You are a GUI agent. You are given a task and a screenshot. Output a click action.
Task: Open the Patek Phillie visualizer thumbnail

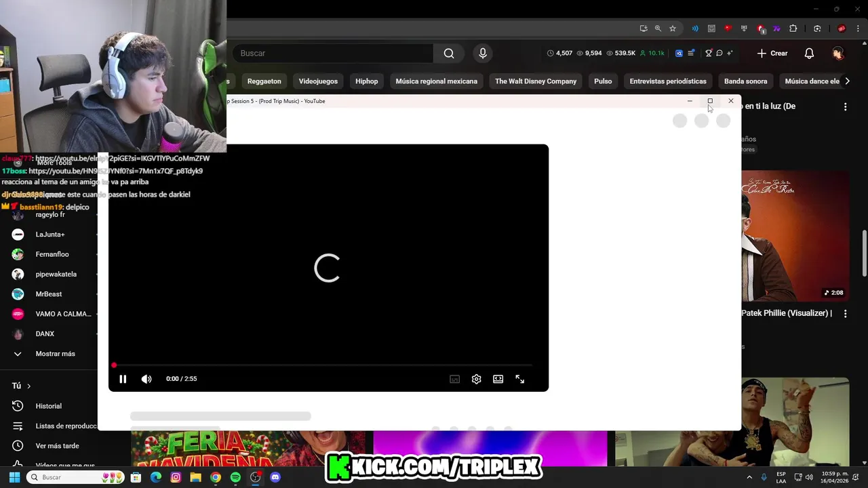pyautogui.click(x=795, y=236)
